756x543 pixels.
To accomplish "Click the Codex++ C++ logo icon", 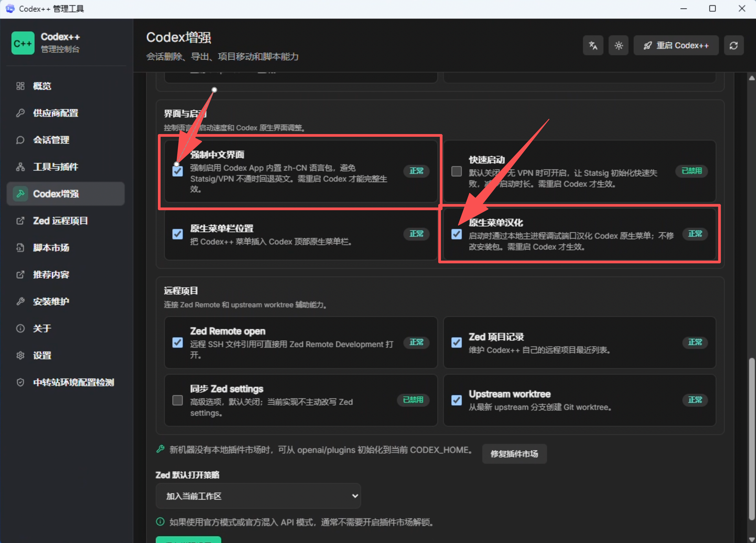I will click(23, 43).
